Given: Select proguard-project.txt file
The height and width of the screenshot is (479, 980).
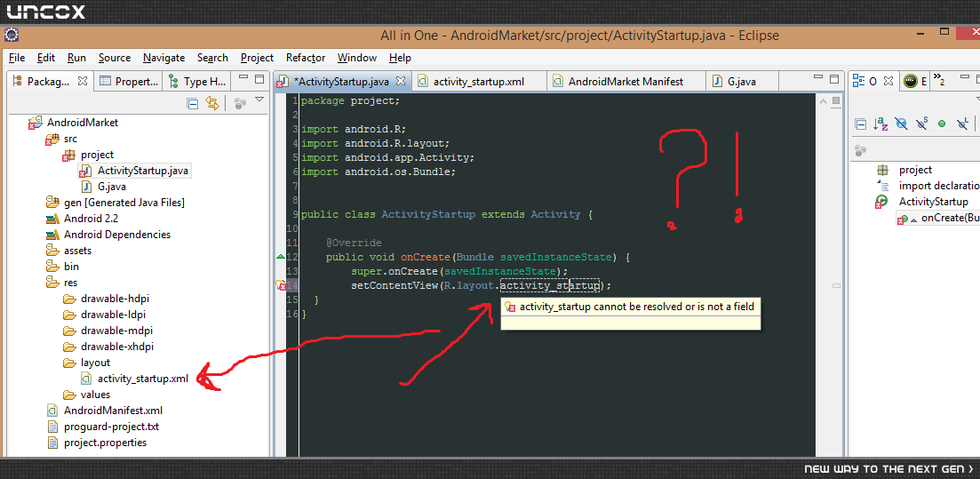Looking at the screenshot, I should coord(111,427).
